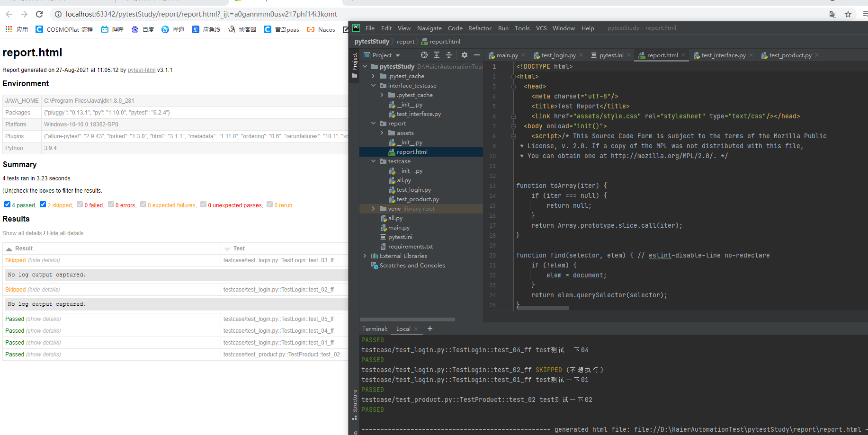This screenshot has width=868, height=435.
Task: Hide the Project tool window with minus icon
Action: coord(477,55)
